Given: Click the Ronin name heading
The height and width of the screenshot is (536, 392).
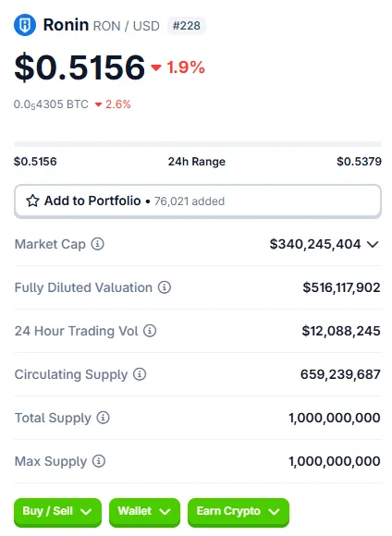Looking at the screenshot, I should [x=66, y=25].
